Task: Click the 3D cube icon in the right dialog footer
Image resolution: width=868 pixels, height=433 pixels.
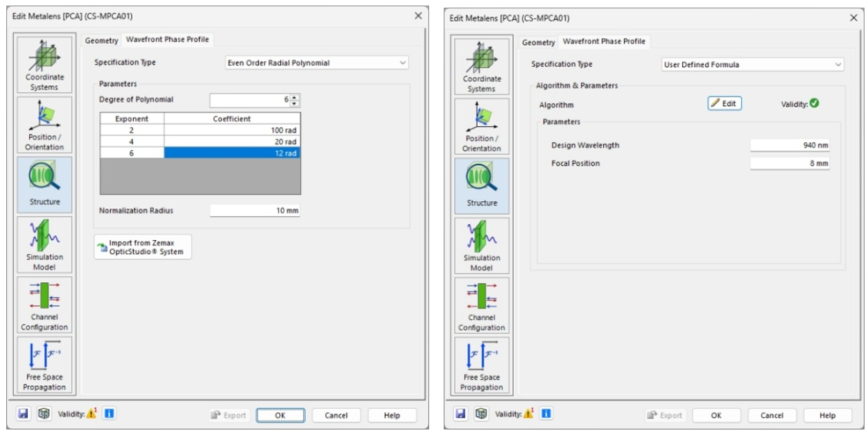Action: point(480,414)
